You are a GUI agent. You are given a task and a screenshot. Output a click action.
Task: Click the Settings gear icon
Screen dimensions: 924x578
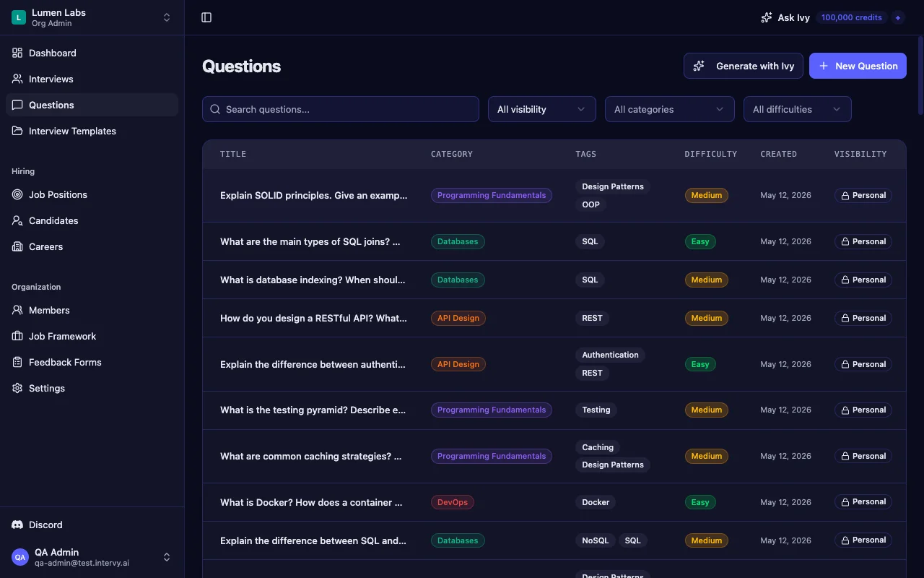pyautogui.click(x=17, y=388)
